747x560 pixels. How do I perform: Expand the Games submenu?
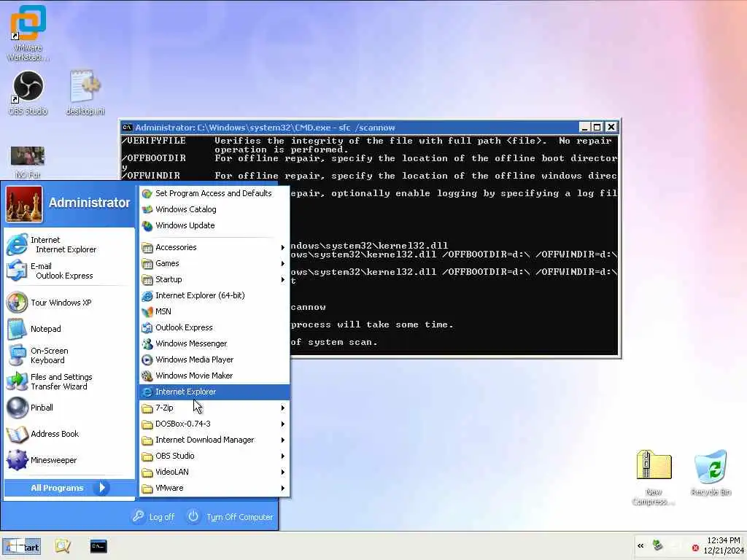point(214,263)
